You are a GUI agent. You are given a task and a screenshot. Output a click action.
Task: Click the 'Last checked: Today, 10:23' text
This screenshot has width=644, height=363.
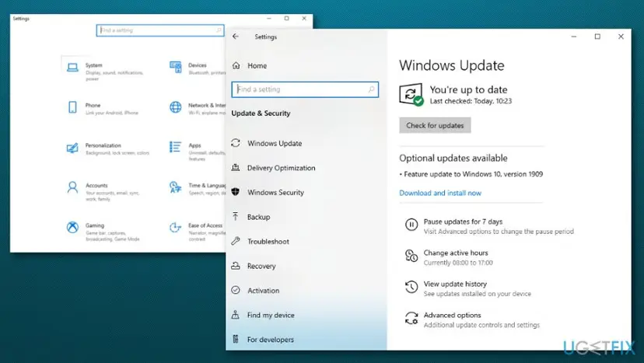[x=471, y=101]
